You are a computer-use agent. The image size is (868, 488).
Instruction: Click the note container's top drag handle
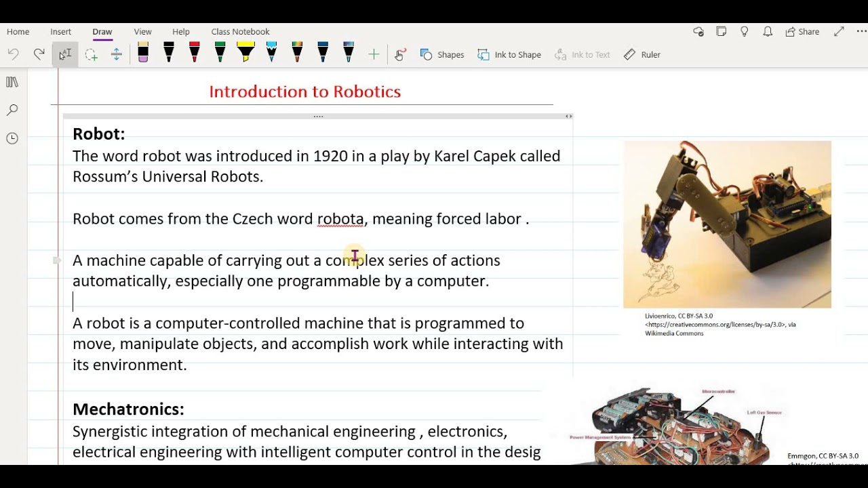pos(318,117)
